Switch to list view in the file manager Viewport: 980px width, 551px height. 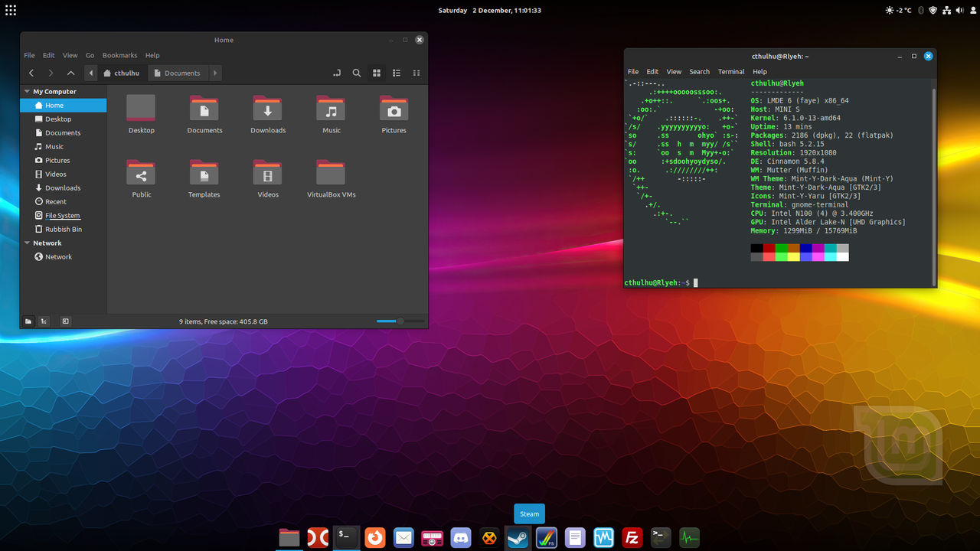(397, 73)
